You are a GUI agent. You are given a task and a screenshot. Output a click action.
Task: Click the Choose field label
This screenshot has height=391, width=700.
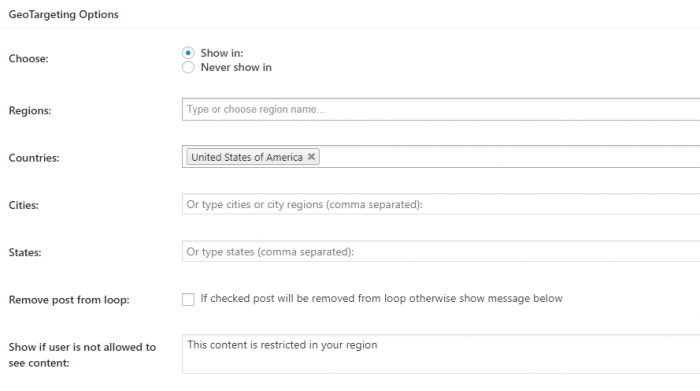[29, 58]
